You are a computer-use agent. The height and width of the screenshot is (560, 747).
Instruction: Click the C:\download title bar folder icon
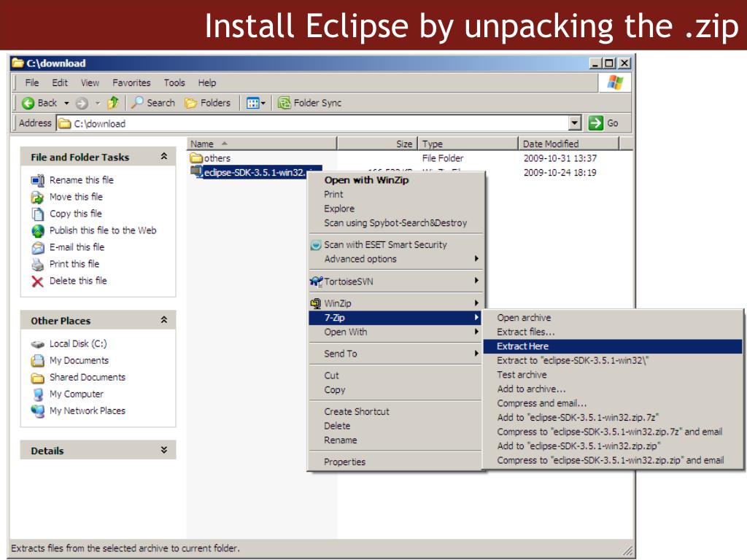tap(18, 63)
